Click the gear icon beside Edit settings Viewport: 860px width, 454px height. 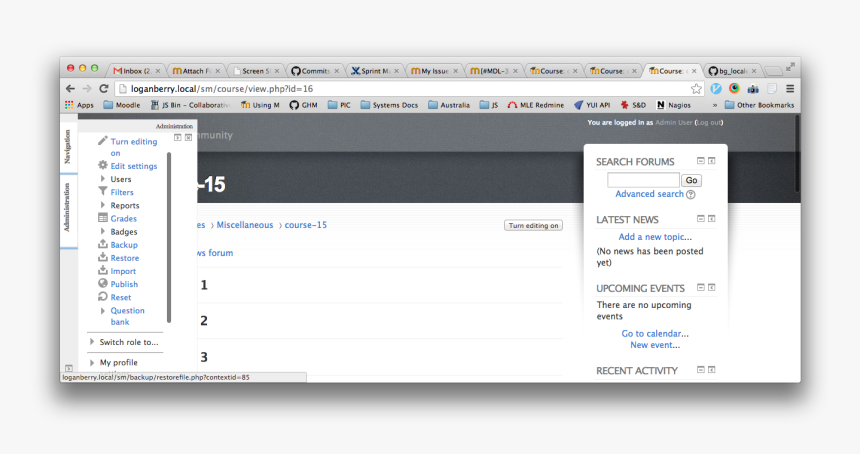point(103,165)
